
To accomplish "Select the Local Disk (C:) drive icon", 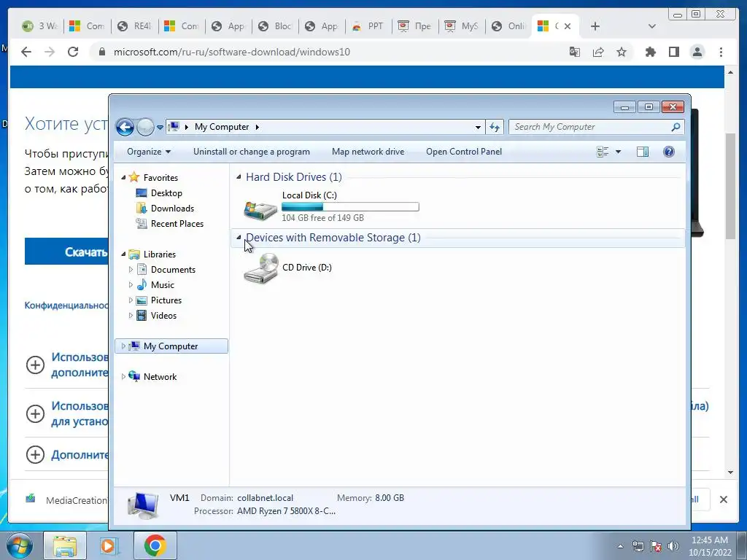I will (260, 209).
